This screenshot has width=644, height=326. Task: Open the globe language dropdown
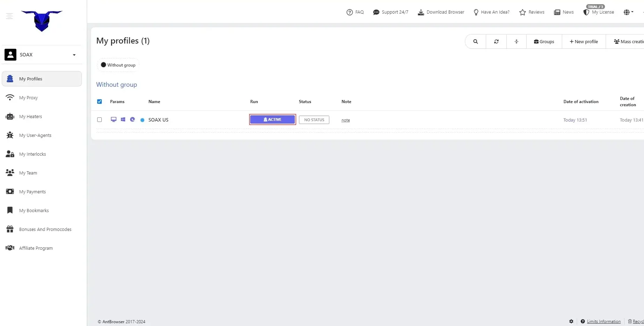[628, 12]
